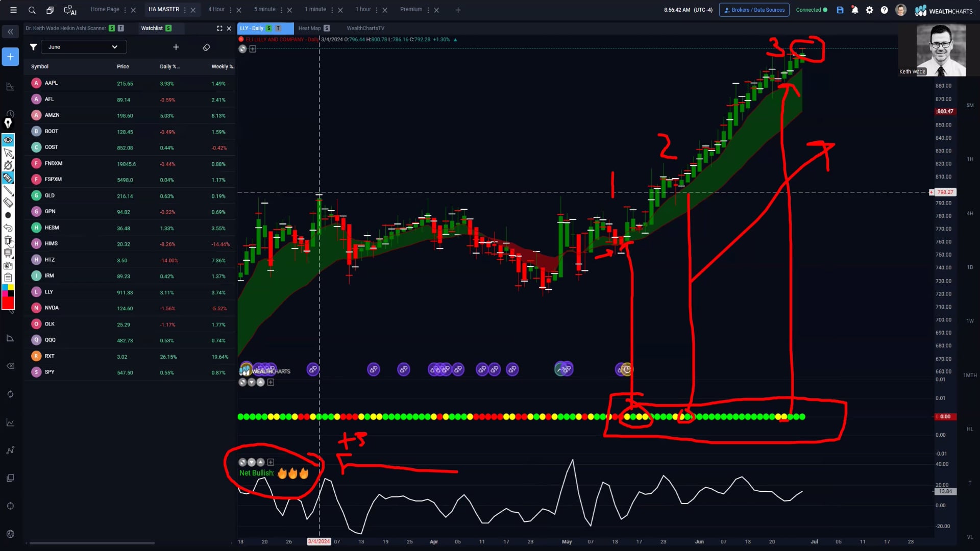The image size is (980, 551).
Task: Toggle the Connected status indicator
Action: (x=812, y=10)
